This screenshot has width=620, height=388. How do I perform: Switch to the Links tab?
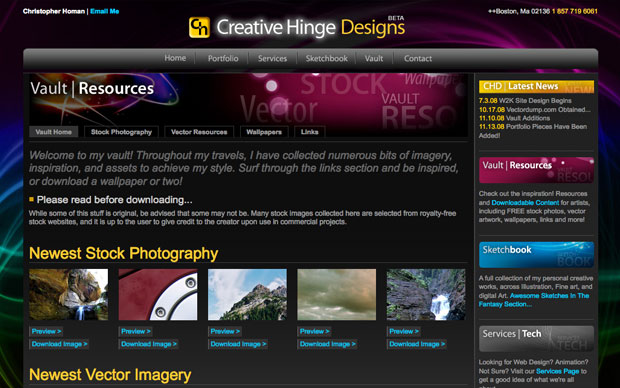(x=309, y=132)
